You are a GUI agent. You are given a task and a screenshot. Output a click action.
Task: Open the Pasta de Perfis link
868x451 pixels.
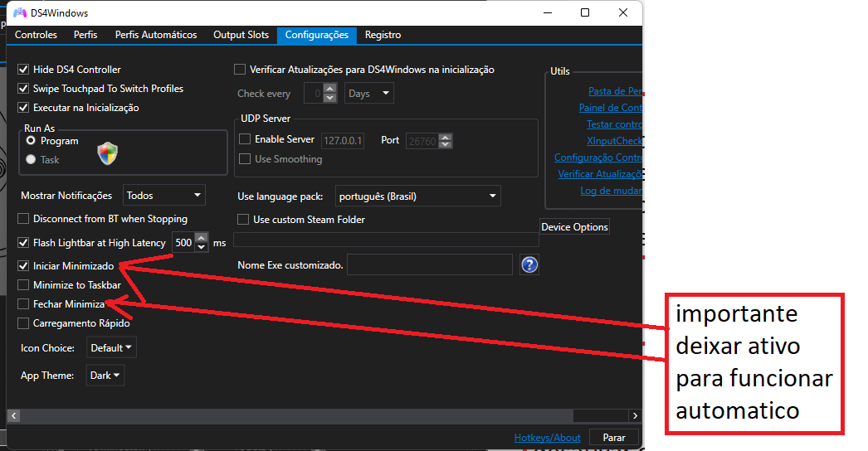615,91
